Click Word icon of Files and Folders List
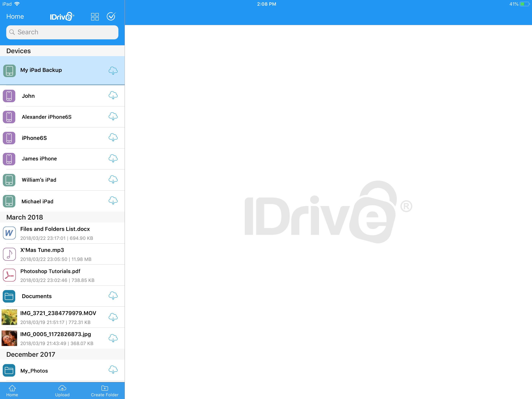532x399 pixels. tap(9, 233)
